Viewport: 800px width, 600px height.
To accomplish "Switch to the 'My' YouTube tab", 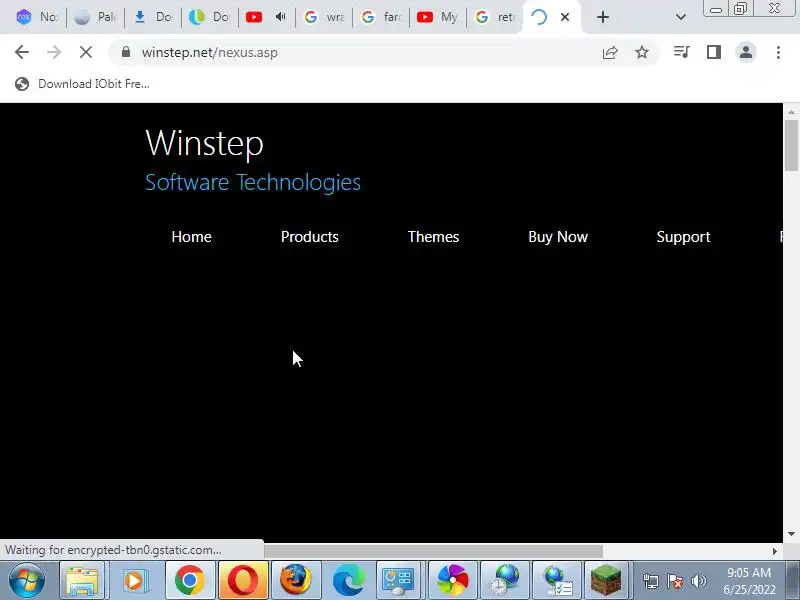I will [438, 17].
